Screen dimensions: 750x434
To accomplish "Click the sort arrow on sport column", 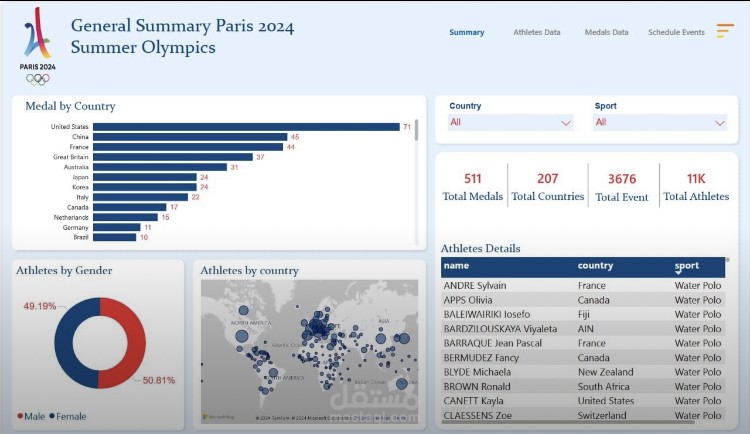I will coord(678,272).
